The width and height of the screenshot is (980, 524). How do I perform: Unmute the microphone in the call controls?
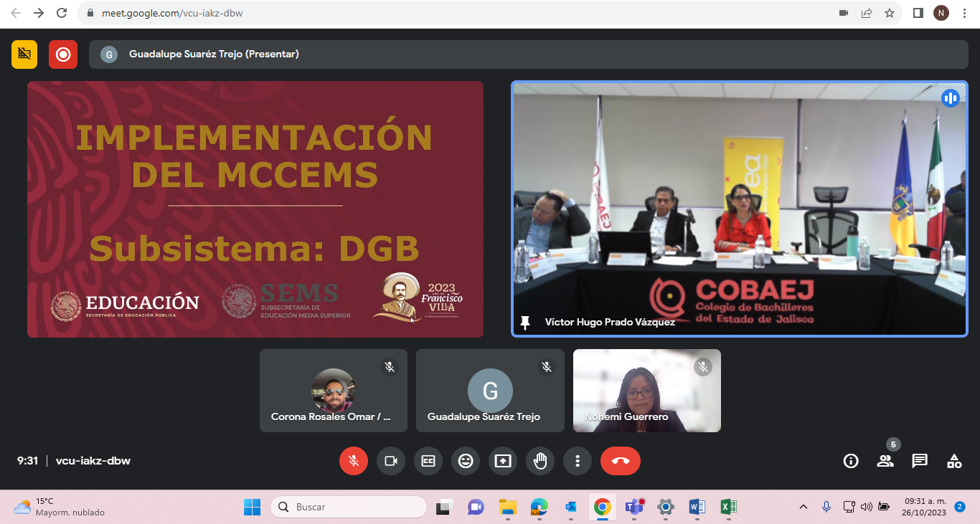click(353, 461)
